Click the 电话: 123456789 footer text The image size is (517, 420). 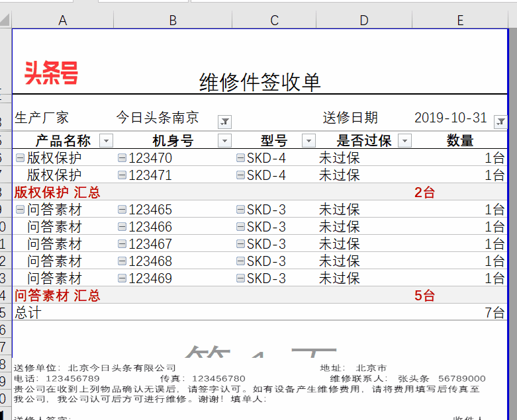[57, 378]
